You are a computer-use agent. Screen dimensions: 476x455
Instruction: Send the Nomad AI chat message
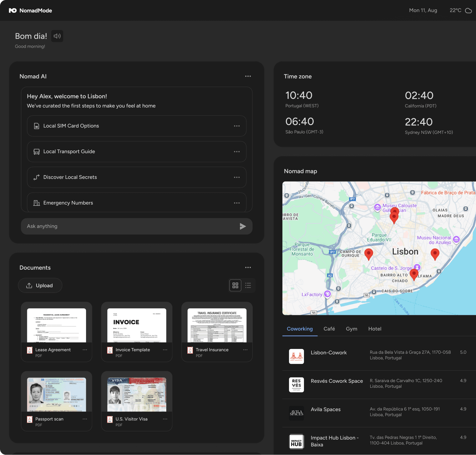point(243,226)
